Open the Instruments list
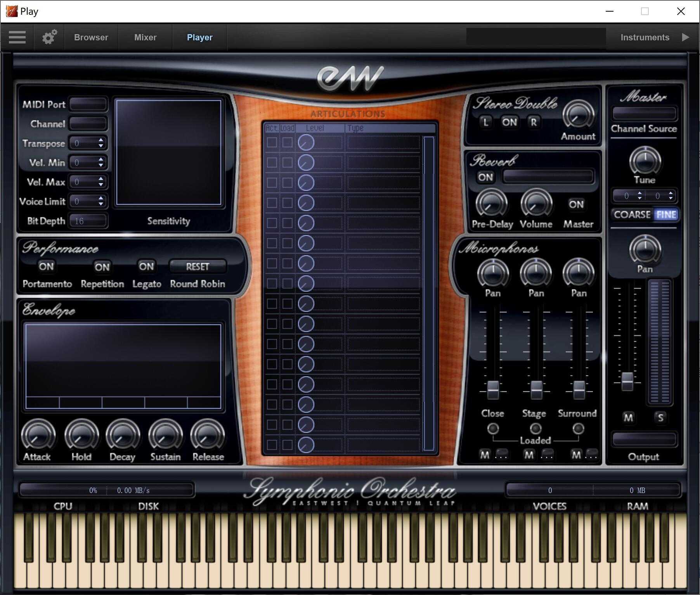This screenshot has height=595, width=700. pyautogui.click(x=645, y=37)
